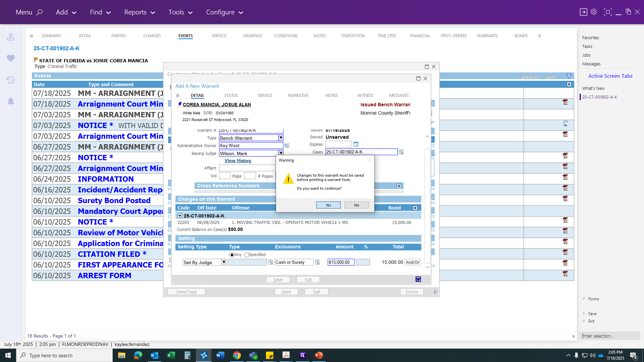
Task: Open 25-CT-001902-A-K in Active Screen Tabs
Action: 599,97
